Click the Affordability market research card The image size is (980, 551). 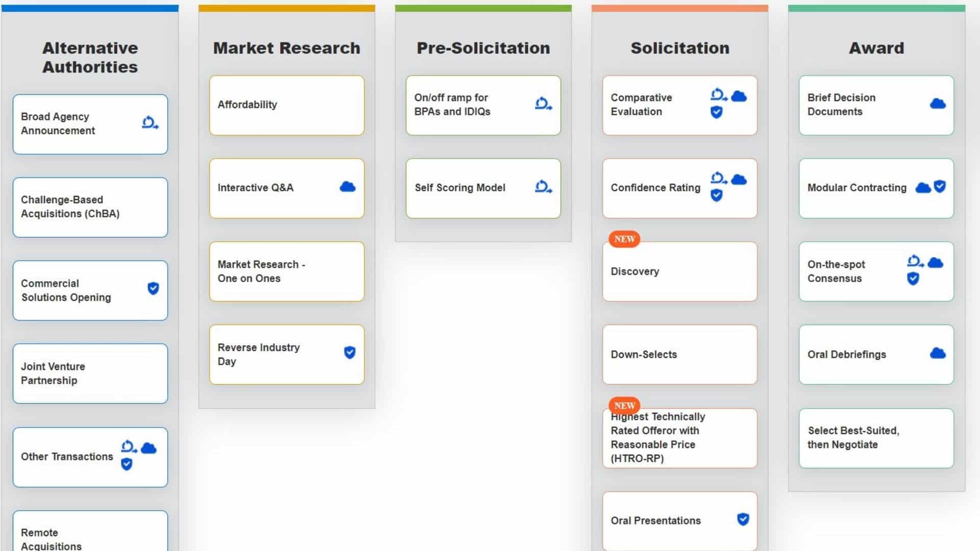(285, 104)
